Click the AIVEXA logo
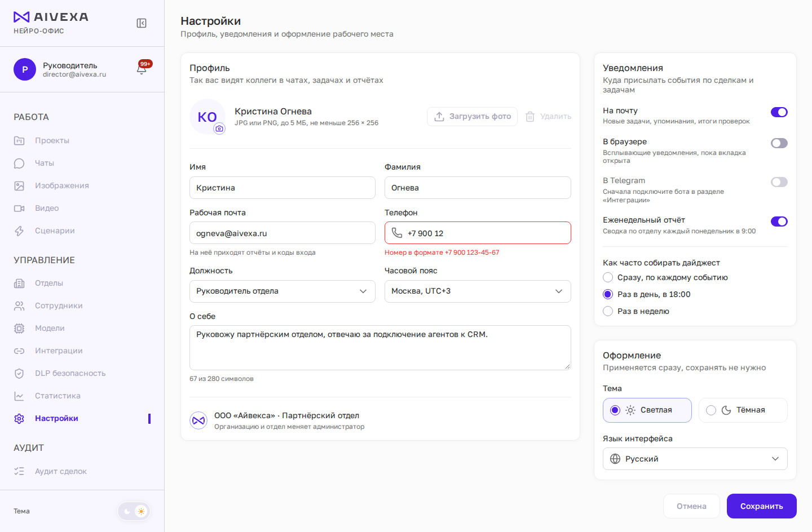The image size is (812, 532). pyautogui.click(x=51, y=17)
